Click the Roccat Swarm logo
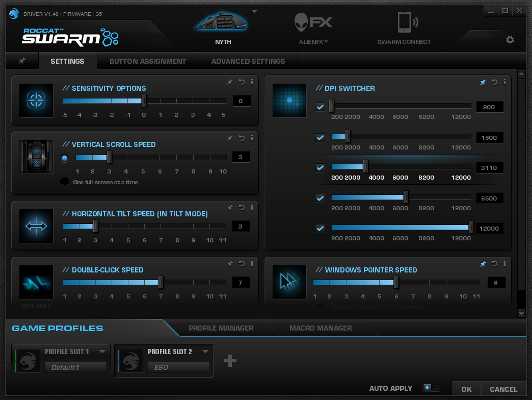Image resolution: width=532 pixels, height=400 pixels. 70,37
